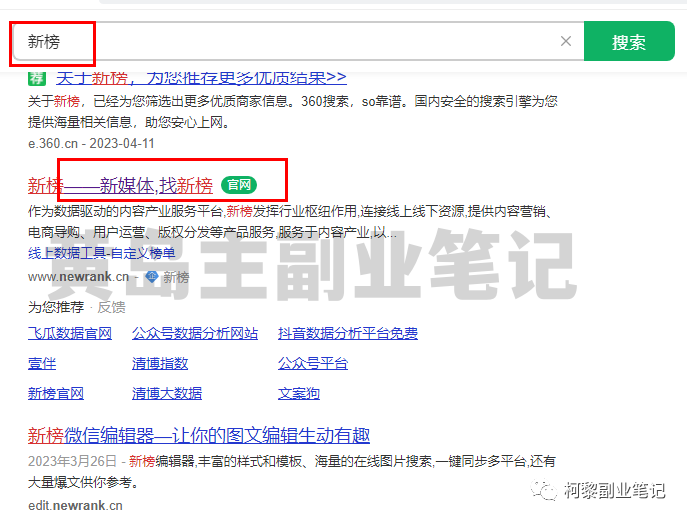
Task: Open the 公众号数据分析网站 recommendation
Action: (195, 333)
